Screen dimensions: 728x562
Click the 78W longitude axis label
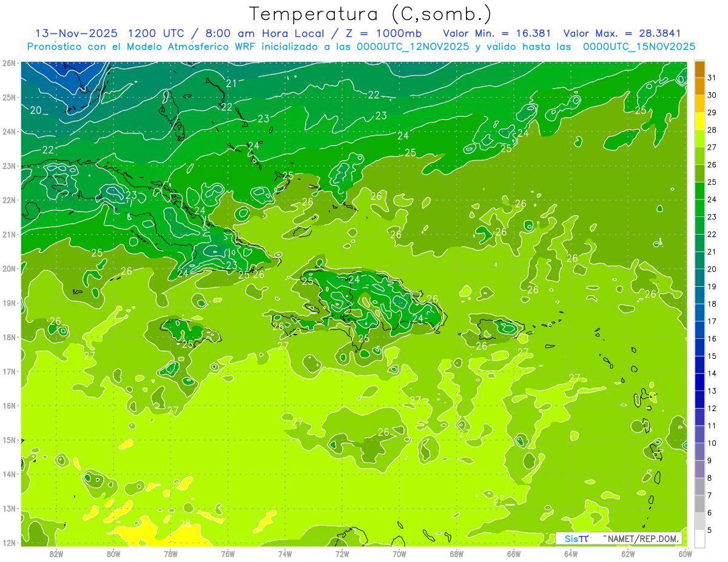170,554
